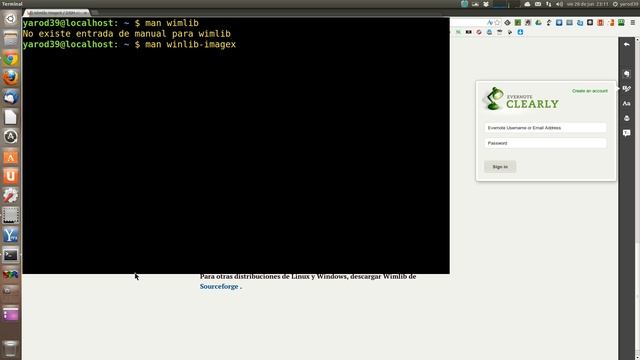
Task: Launch Google Chrome from the dock
Action: pyautogui.click(x=11, y=59)
